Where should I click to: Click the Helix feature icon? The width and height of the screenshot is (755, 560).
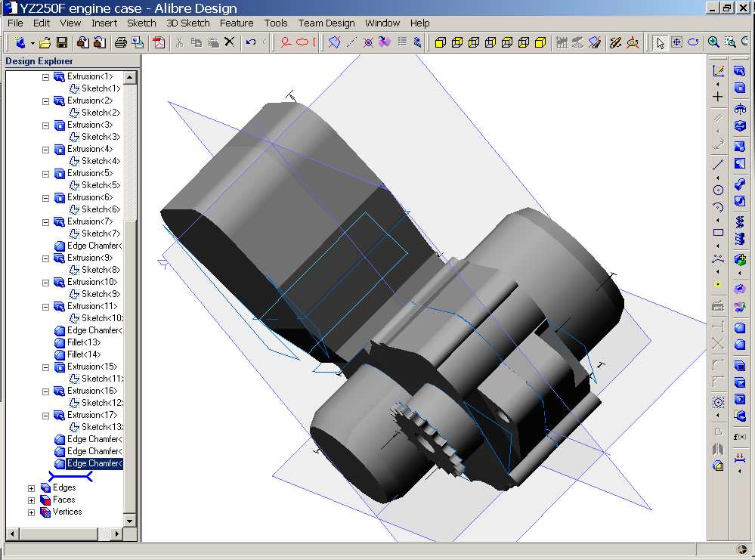click(x=740, y=222)
